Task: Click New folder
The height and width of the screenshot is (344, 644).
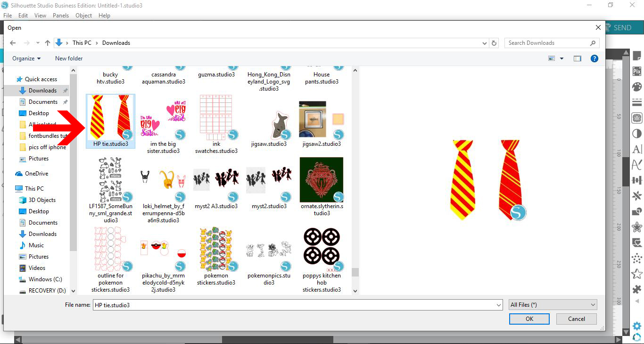Action: point(69,59)
